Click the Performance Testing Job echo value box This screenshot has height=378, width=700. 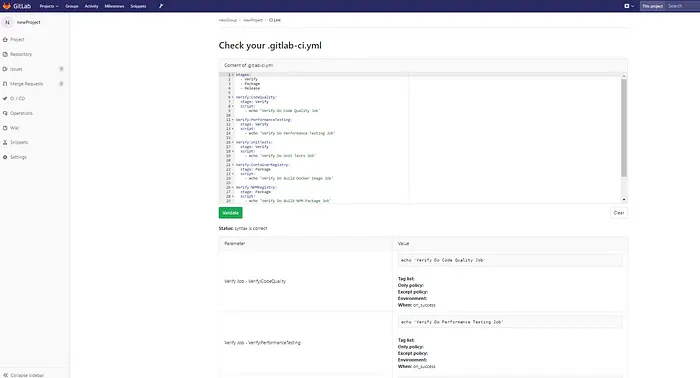[510, 322]
